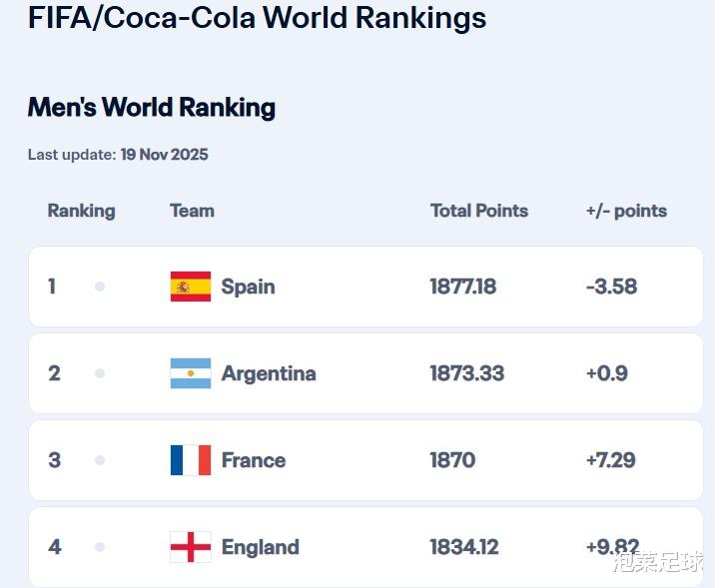This screenshot has width=715, height=588.
Task: Open the France team link
Action: coord(254,460)
